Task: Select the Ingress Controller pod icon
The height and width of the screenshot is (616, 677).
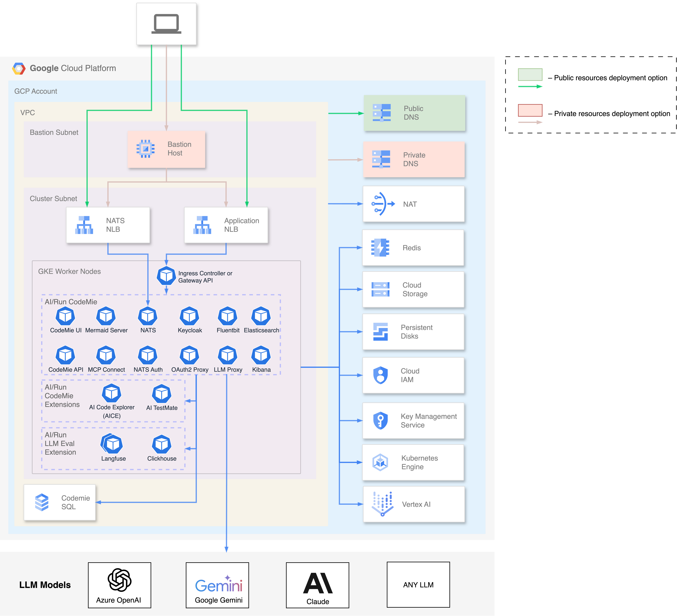Action: tap(166, 276)
